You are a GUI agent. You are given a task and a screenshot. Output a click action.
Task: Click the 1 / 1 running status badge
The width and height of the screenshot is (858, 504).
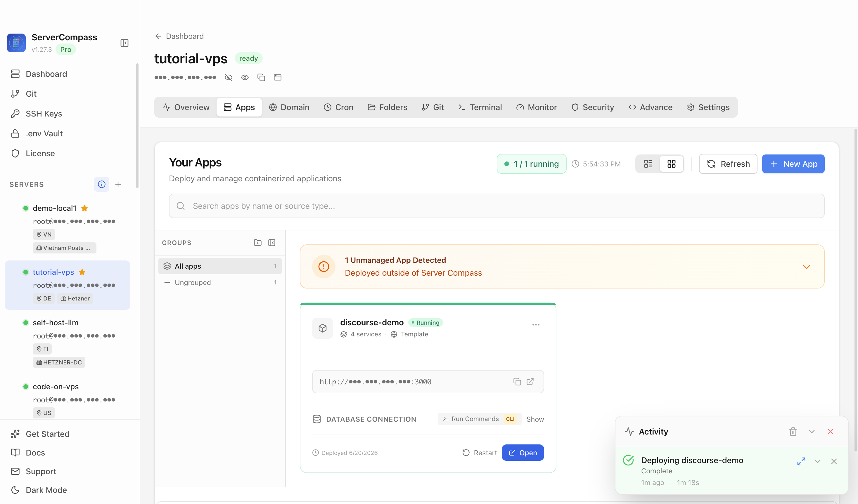click(532, 164)
